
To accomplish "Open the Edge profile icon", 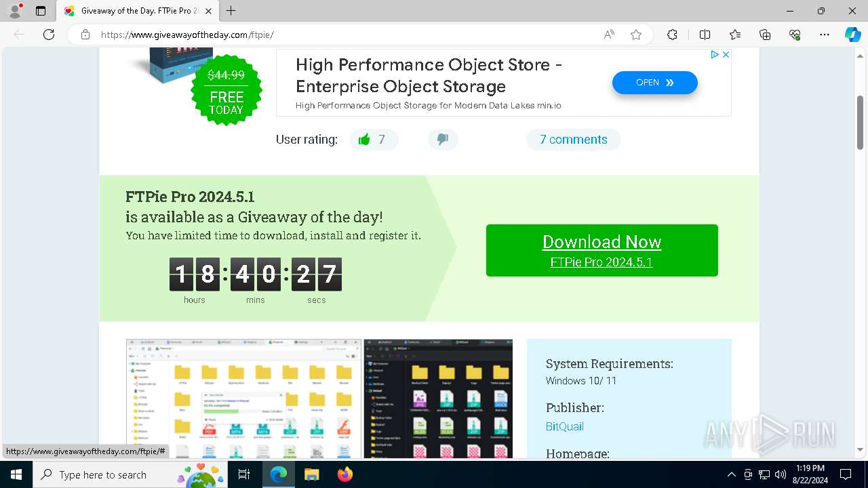I will [15, 11].
